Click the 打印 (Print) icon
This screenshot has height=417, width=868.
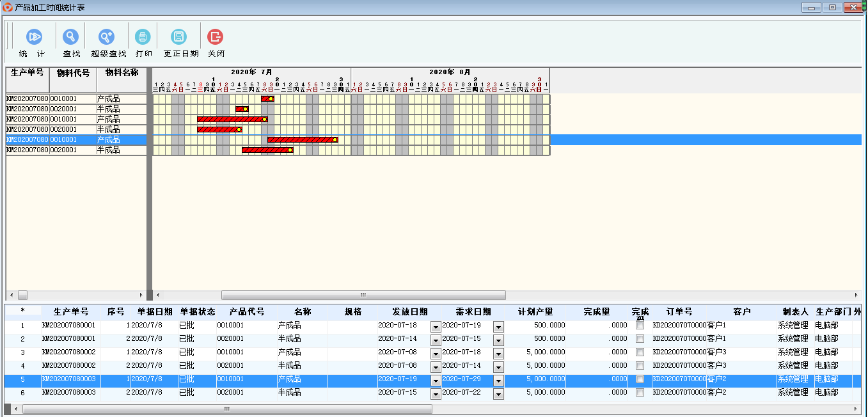143,37
